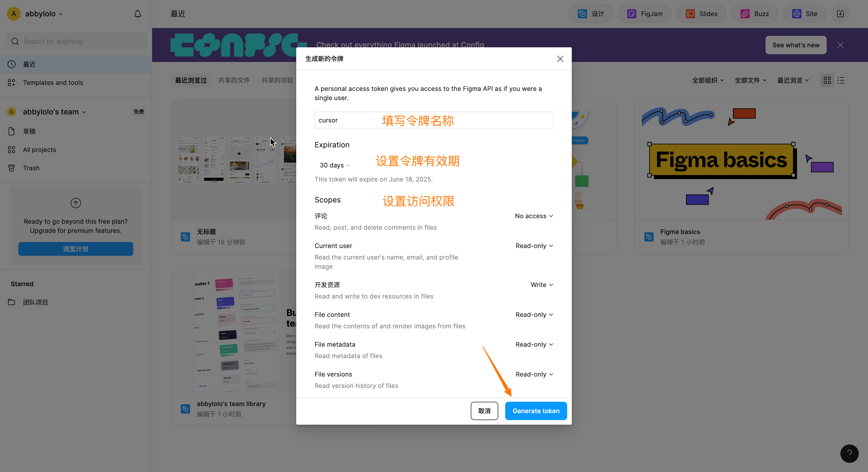Click file icon of abbylolo's team library
Screen dimensions: 868x472
pos(185,409)
